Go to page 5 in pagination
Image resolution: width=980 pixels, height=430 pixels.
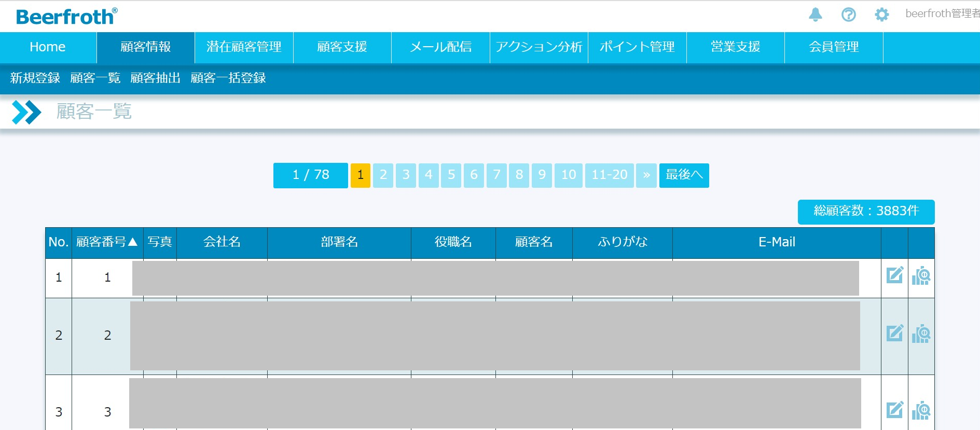(451, 175)
